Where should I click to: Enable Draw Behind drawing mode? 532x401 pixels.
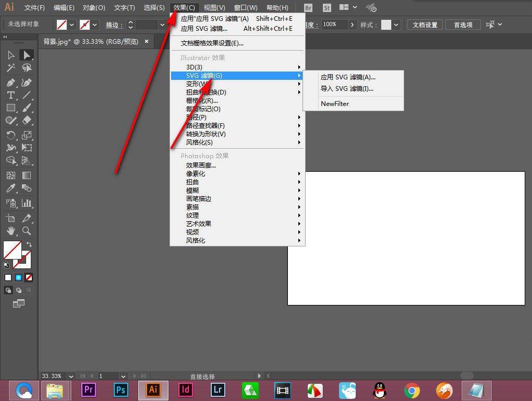pyautogui.click(x=19, y=290)
